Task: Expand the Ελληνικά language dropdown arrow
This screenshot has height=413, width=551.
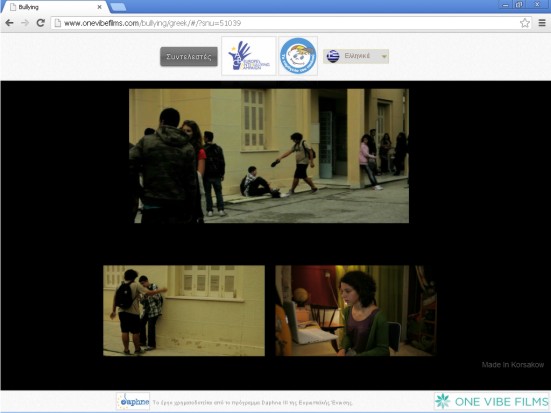Action: [x=384, y=57]
